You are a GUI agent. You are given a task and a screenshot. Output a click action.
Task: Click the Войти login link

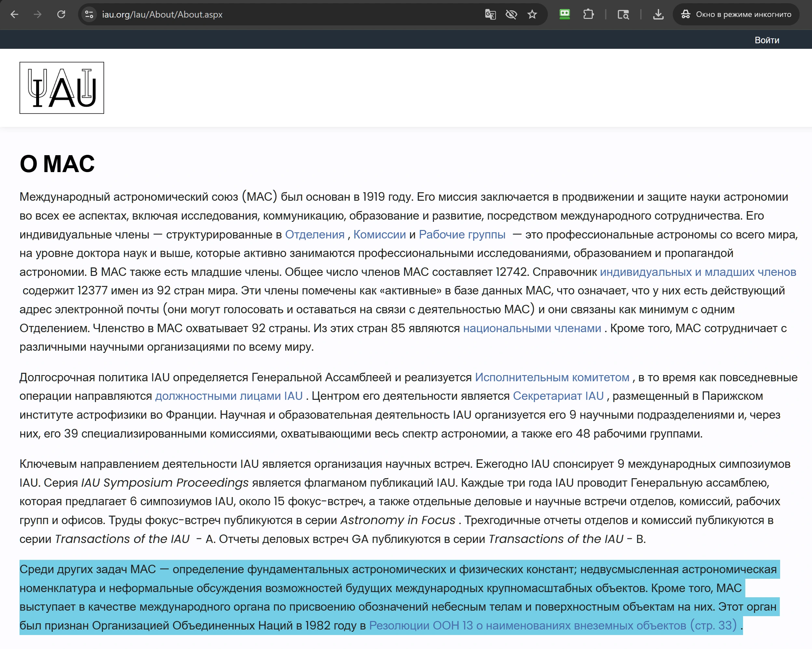[x=767, y=40]
